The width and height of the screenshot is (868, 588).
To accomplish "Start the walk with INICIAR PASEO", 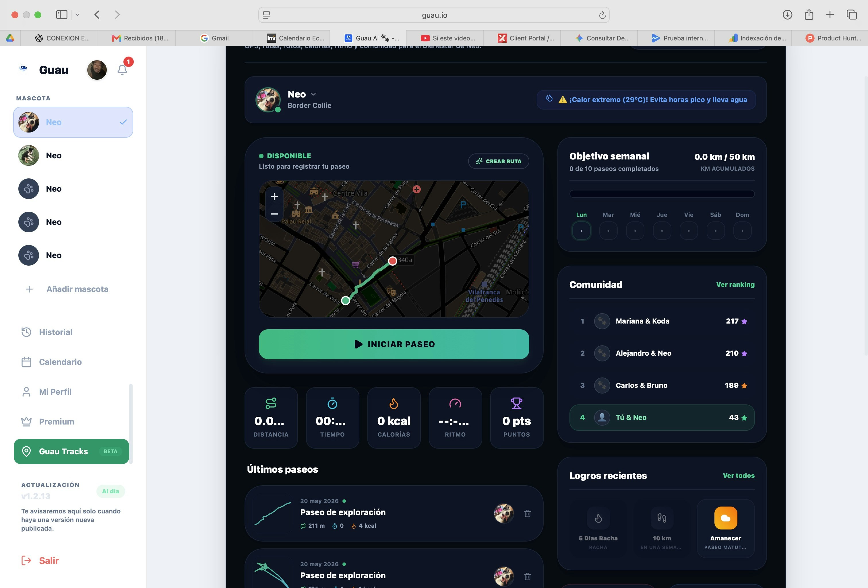I will [x=394, y=344].
